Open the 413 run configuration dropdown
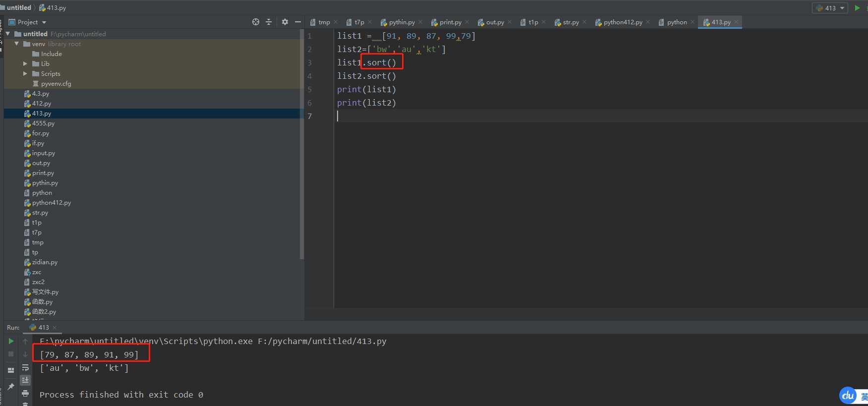 830,8
